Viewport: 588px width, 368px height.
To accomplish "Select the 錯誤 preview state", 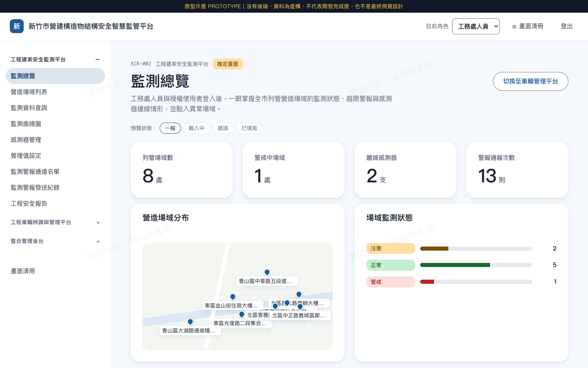I will click(x=223, y=128).
